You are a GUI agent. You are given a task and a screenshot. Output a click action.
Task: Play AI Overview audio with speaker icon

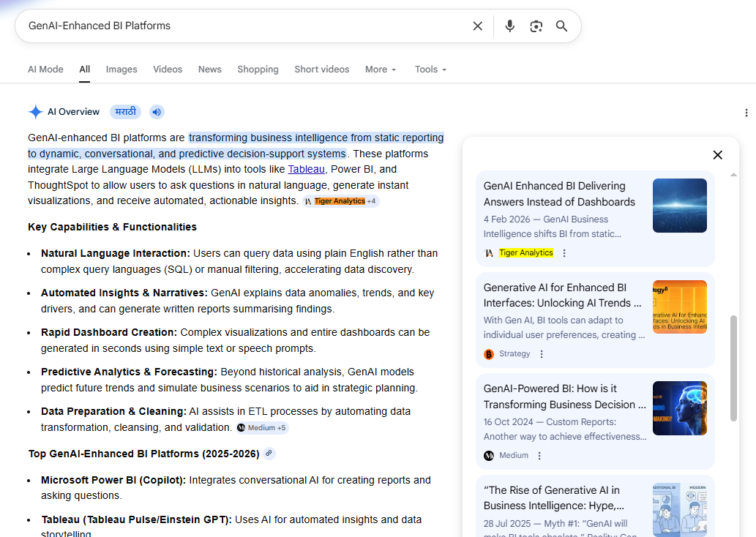coord(157,112)
